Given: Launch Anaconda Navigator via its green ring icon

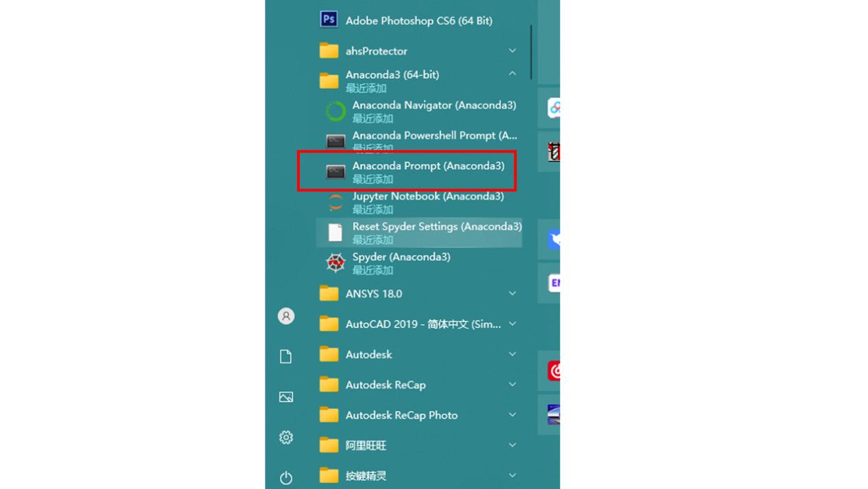Looking at the screenshot, I should tap(335, 111).
